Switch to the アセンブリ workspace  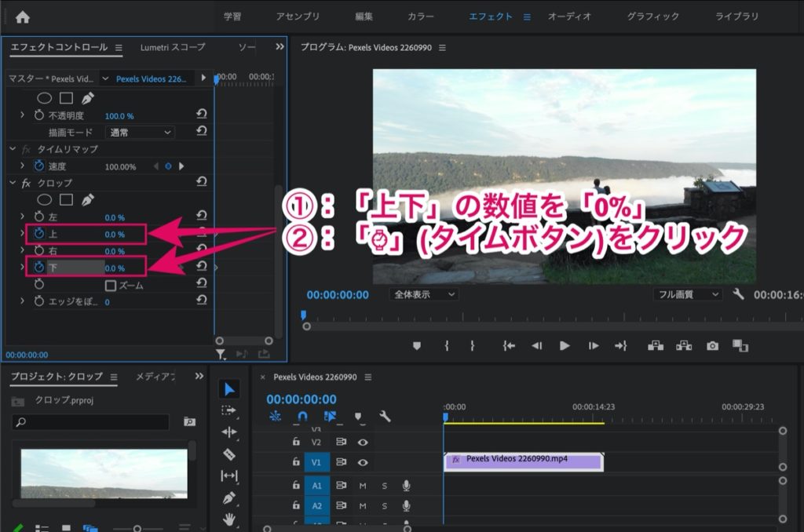pos(298,16)
